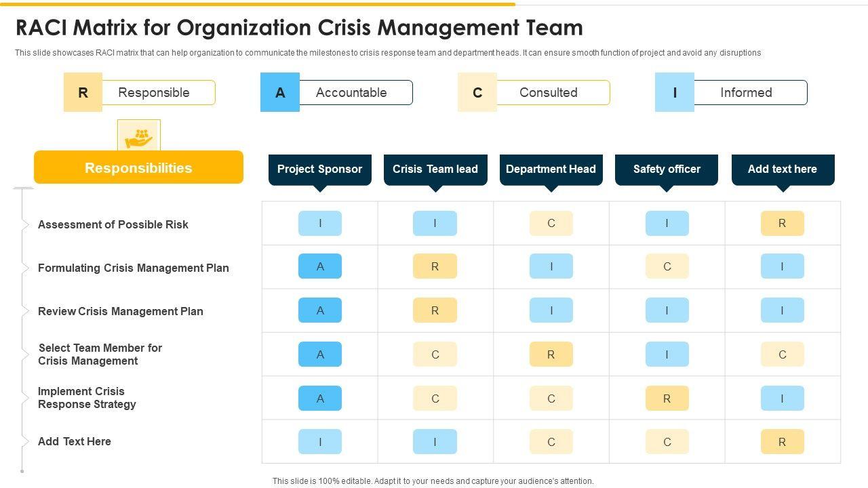Select the Formulating Crisis Management Plan row

tap(134, 268)
